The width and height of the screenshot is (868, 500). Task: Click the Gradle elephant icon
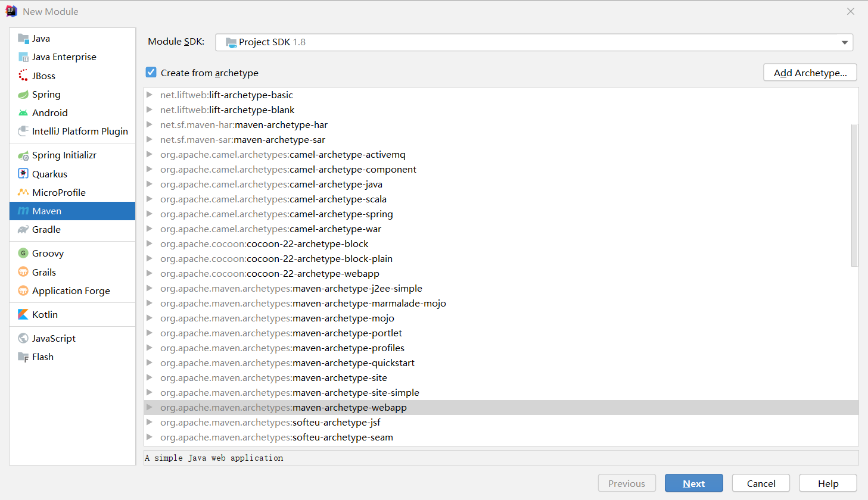tap(23, 230)
